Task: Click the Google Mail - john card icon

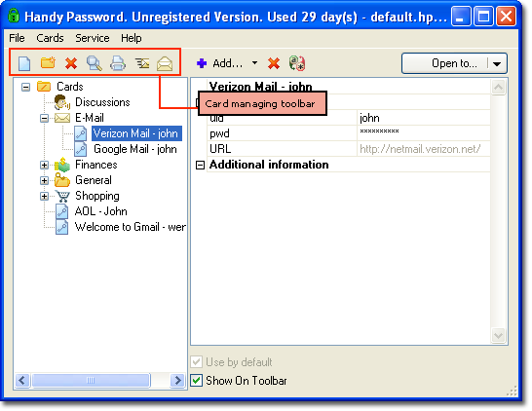Action: click(x=81, y=149)
